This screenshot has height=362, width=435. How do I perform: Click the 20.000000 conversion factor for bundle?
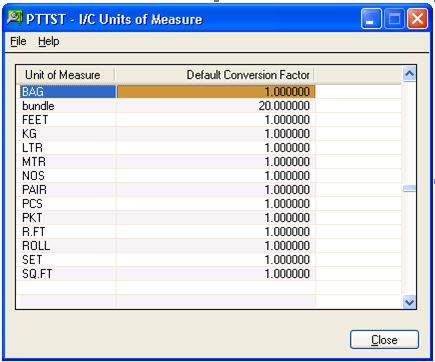[216, 106]
